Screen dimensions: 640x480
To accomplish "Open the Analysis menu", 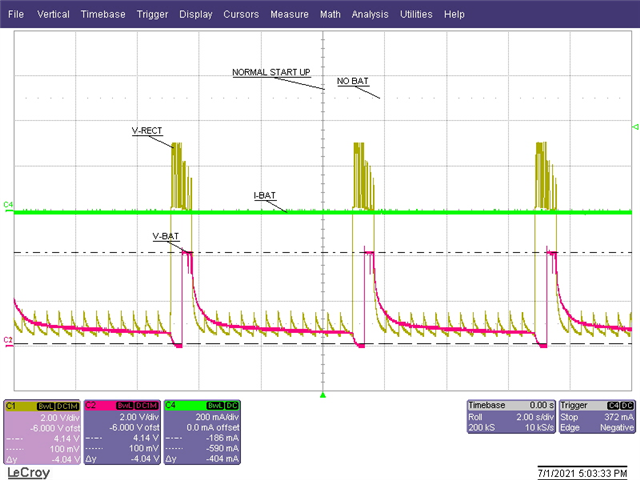I will tap(370, 14).
